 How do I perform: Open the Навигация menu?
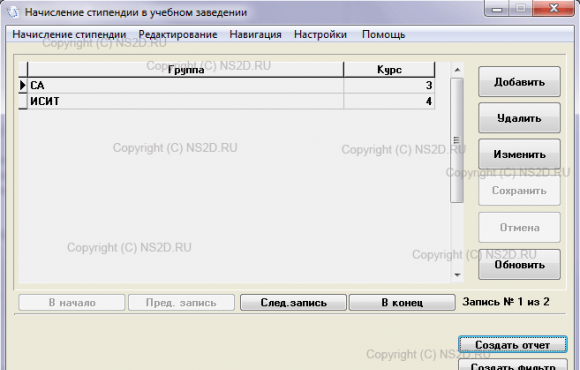(x=255, y=34)
